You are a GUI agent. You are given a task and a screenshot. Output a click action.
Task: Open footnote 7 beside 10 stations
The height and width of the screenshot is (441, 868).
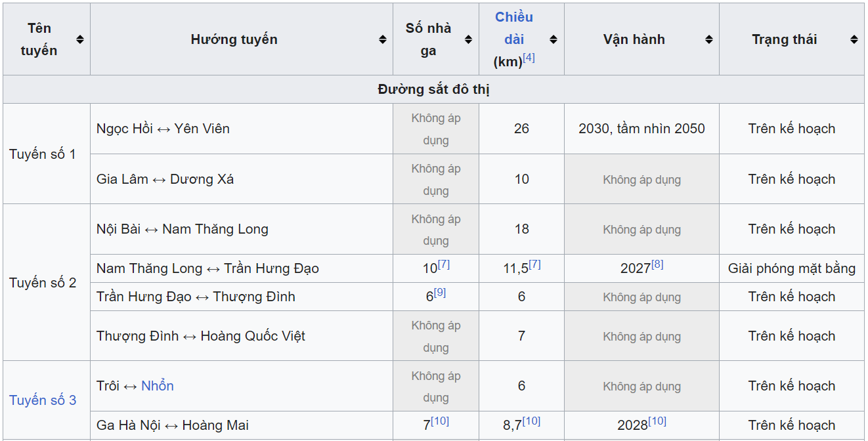coord(444,264)
